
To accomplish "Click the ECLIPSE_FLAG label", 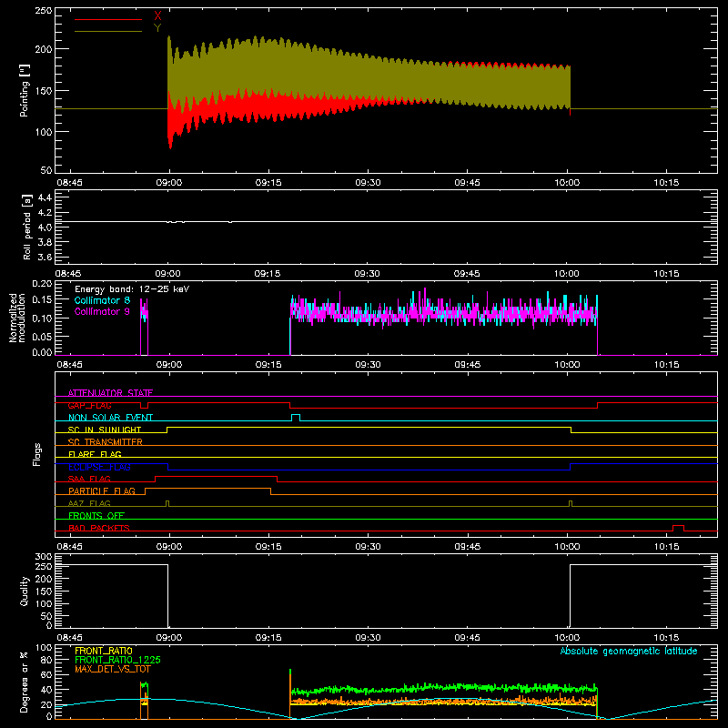I will [99, 467].
